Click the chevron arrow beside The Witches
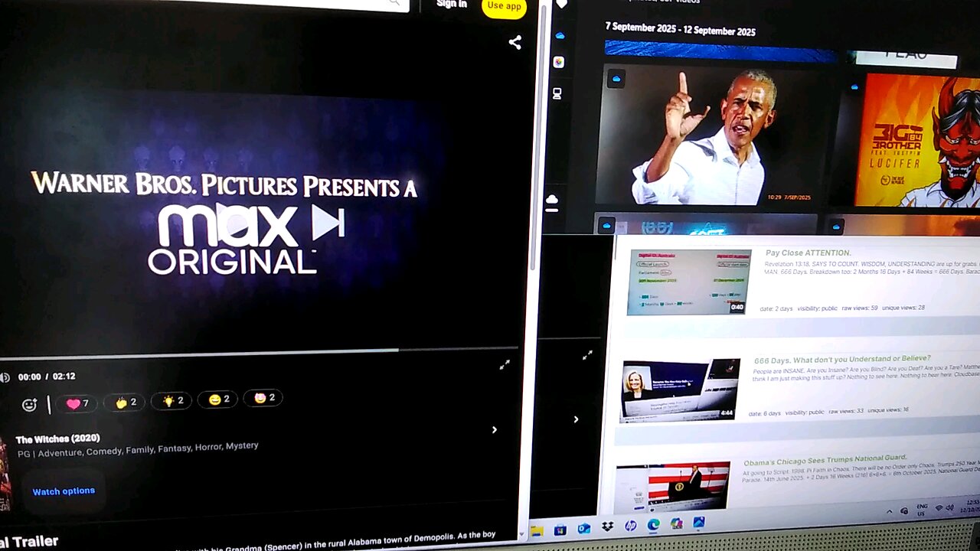Viewport: 980px width, 551px height. (495, 430)
